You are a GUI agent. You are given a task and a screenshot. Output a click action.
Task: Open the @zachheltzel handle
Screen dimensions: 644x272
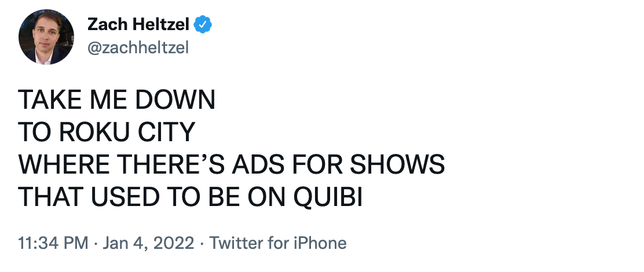click(138, 49)
